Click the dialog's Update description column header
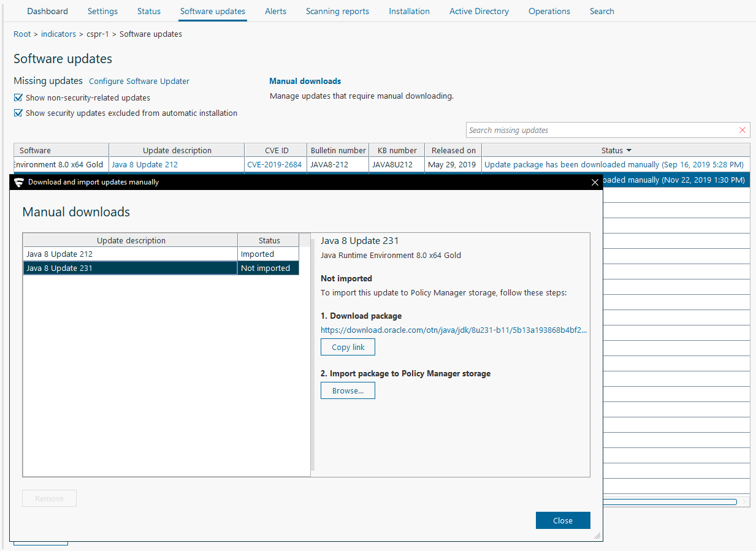Viewport: 756px width, 551px height. [x=131, y=240]
